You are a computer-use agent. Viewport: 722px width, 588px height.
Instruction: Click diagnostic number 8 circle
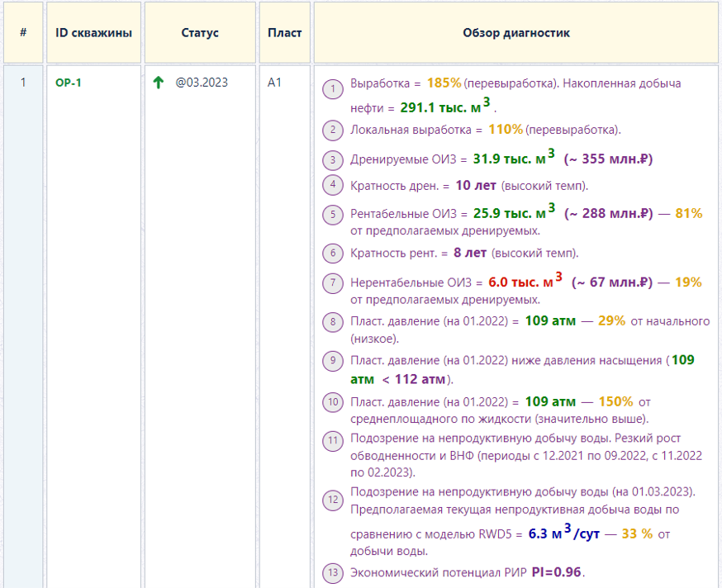click(332, 322)
